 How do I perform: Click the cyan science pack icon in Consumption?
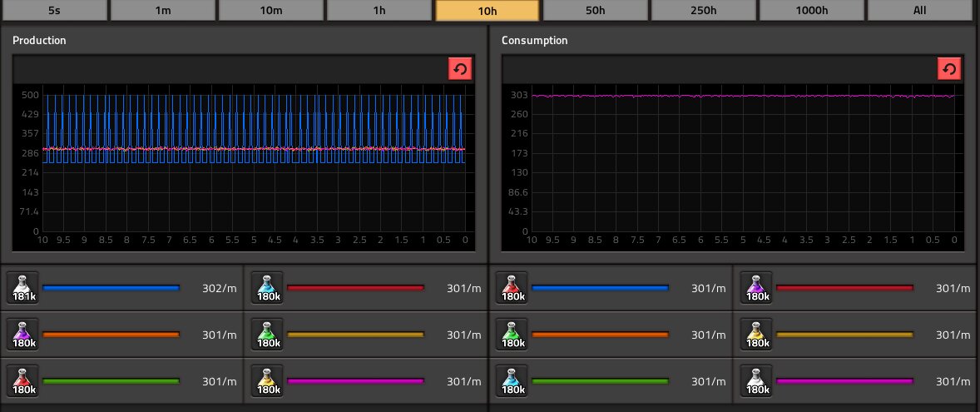512,380
